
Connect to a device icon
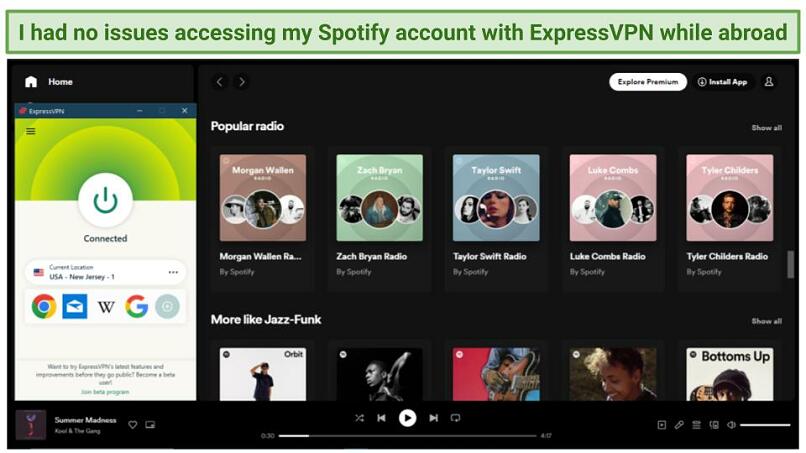(x=714, y=425)
